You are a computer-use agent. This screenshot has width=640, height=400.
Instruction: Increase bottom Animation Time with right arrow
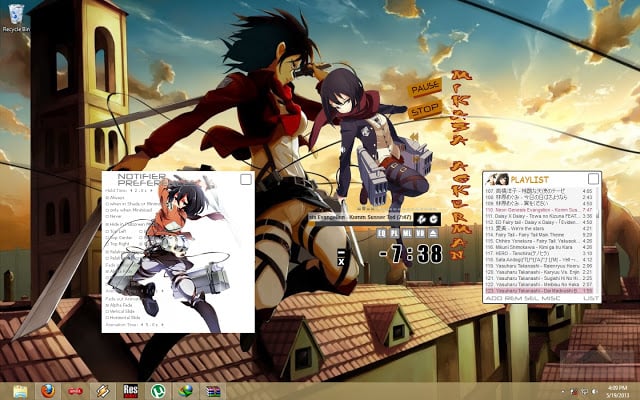pos(162,325)
